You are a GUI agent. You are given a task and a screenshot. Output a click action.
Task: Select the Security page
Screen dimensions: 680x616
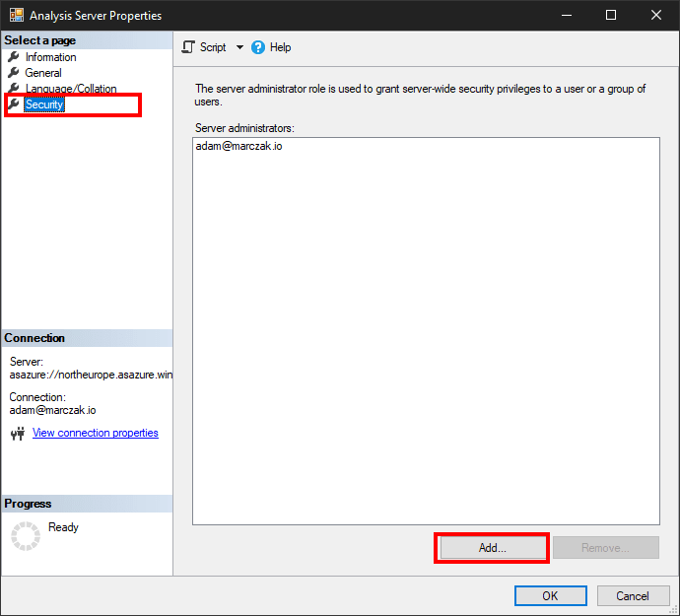click(45, 104)
